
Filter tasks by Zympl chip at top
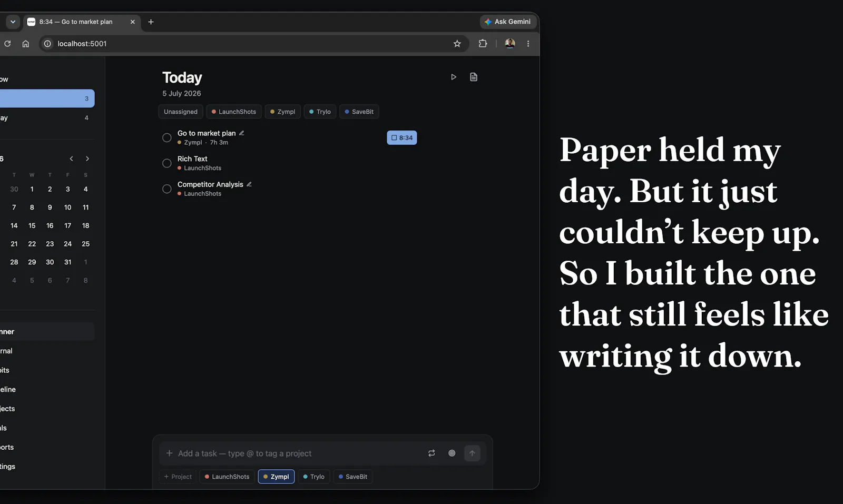283,112
